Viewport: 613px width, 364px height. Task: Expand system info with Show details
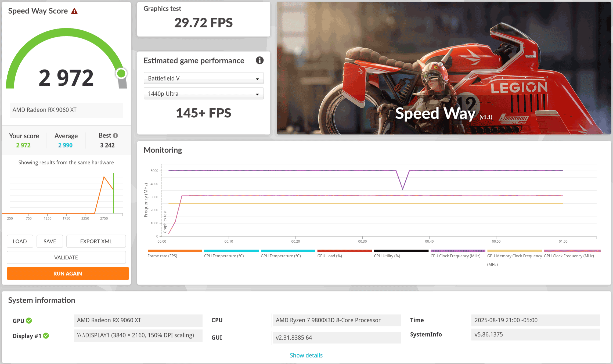(306, 355)
